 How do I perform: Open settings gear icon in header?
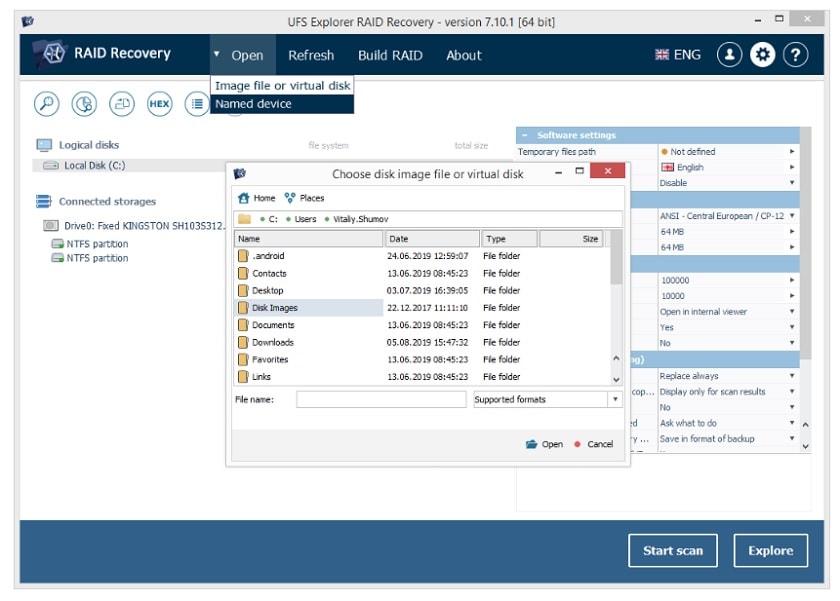[x=762, y=54]
